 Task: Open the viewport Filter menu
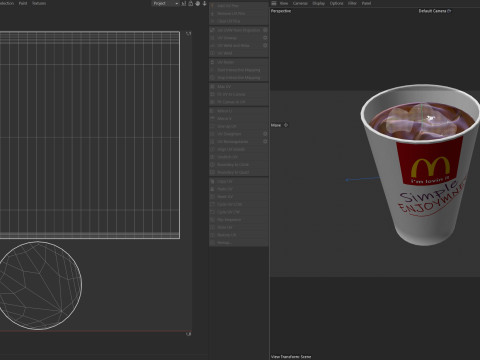(352, 3)
